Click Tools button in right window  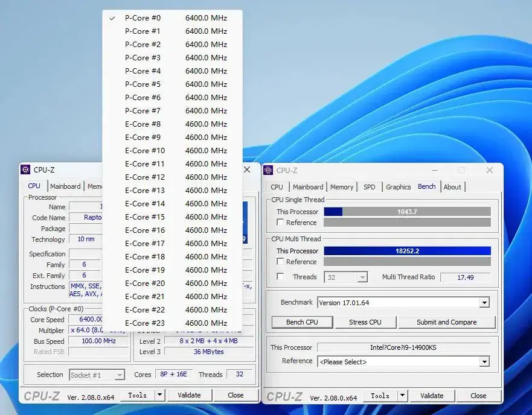(380, 395)
